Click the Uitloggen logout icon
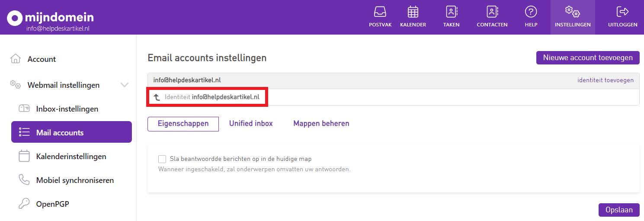The height and width of the screenshot is (221, 644). pos(622,12)
